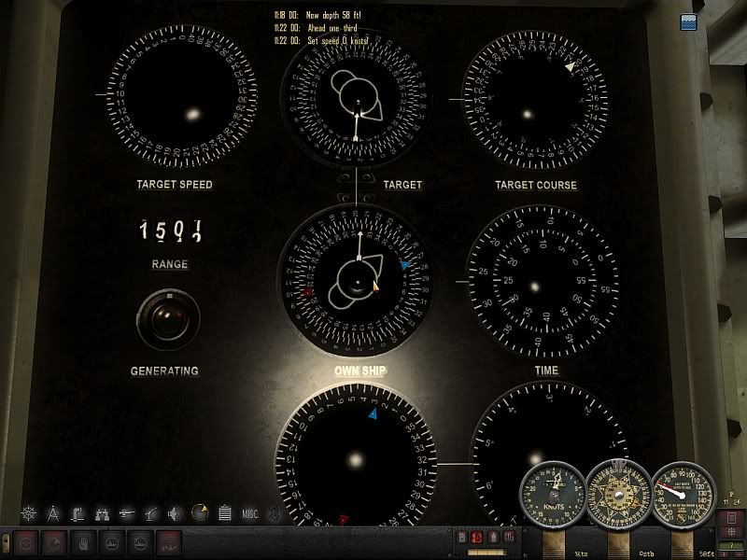Image resolution: width=747 pixels, height=560 pixels.
Task: Open the clipboard log icon
Action: pos(224,512)
